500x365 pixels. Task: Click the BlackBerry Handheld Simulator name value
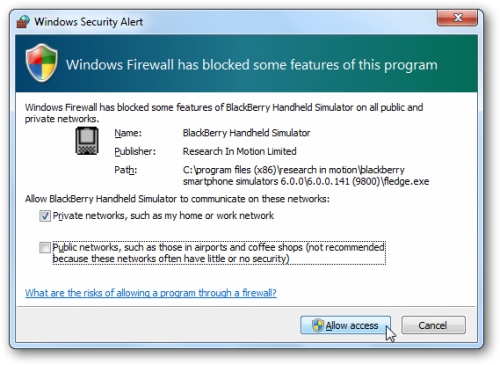pyautogui.click(x=246, y=133)
